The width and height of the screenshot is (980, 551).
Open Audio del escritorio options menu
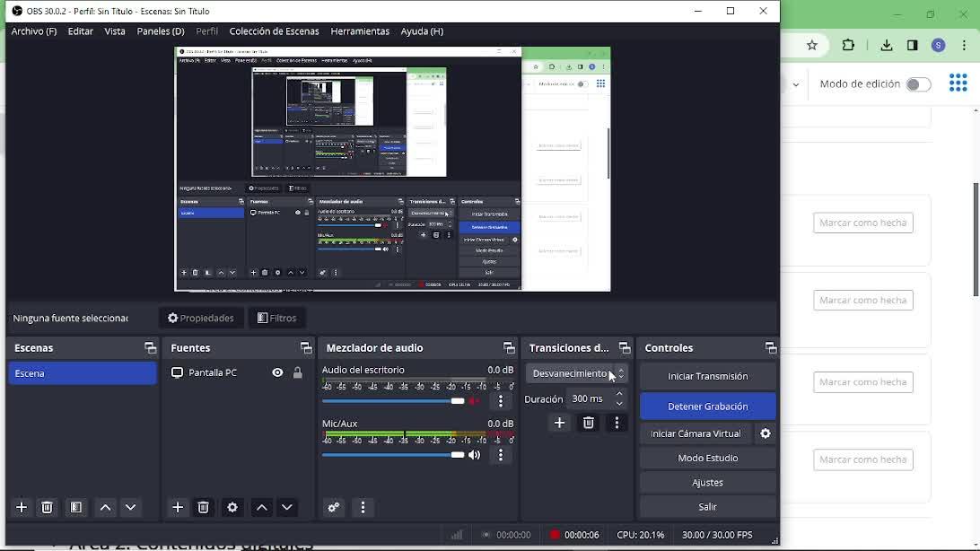coord(501,402)
